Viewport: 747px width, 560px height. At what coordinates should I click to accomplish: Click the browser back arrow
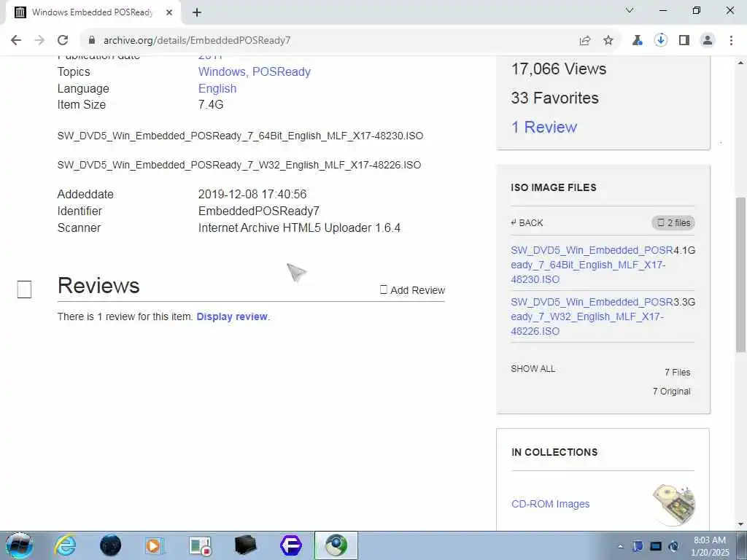pos(16,40)
